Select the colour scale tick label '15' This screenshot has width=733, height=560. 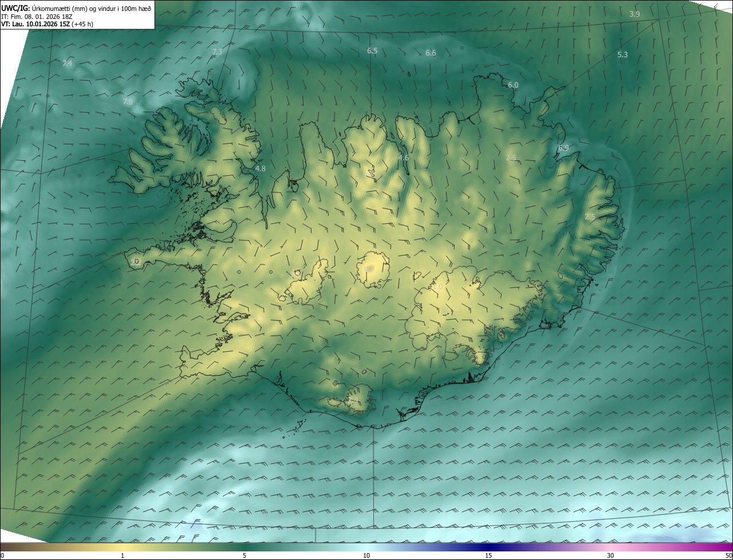coord(488,555)
